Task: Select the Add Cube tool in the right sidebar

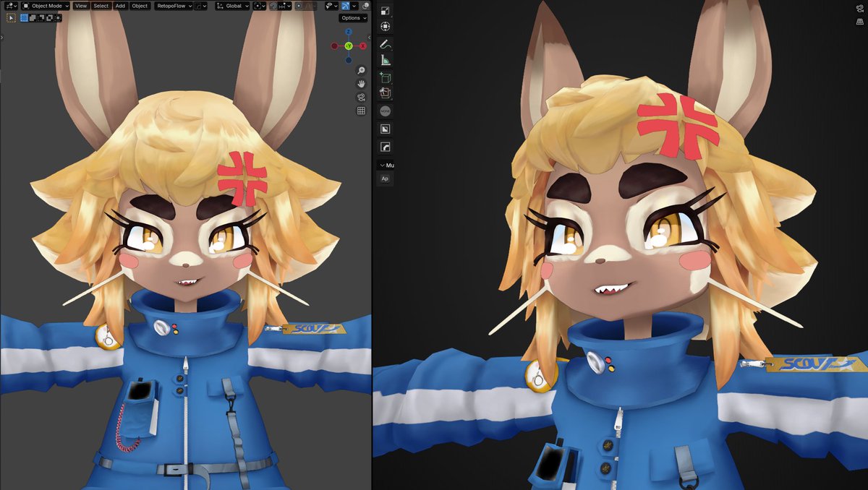Action: tap(386, 77)
